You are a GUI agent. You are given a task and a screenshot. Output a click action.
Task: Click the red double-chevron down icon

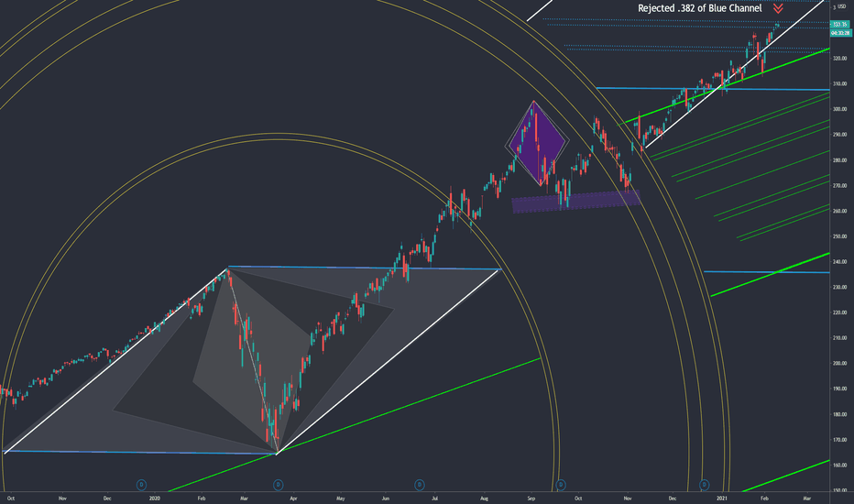pyautogui.click(x=778, y=9)
